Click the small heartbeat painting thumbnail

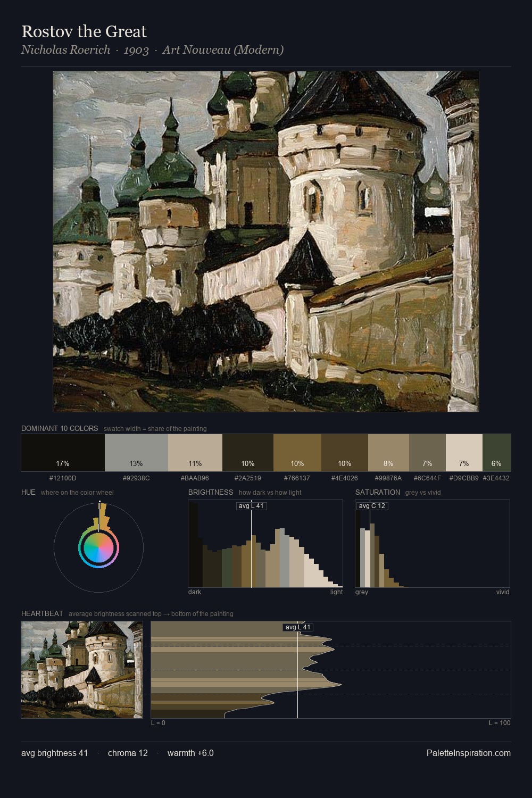(82, 670)
